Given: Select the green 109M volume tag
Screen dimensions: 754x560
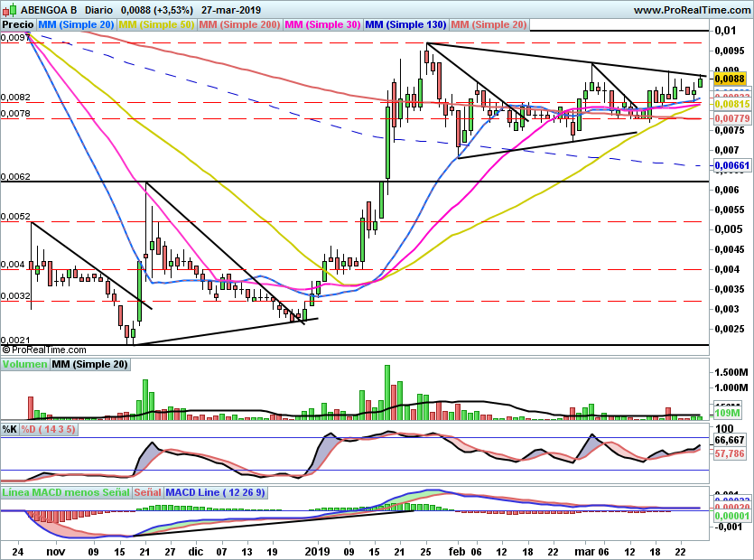Looking at the screenshot, I should click(727, 413).
